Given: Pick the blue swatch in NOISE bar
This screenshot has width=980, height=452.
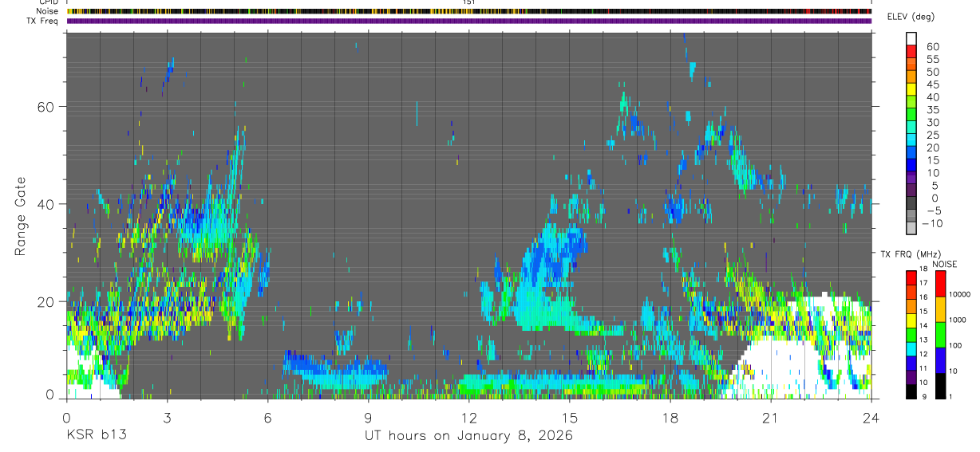Looking at the screenshot, I should point(940,360).
